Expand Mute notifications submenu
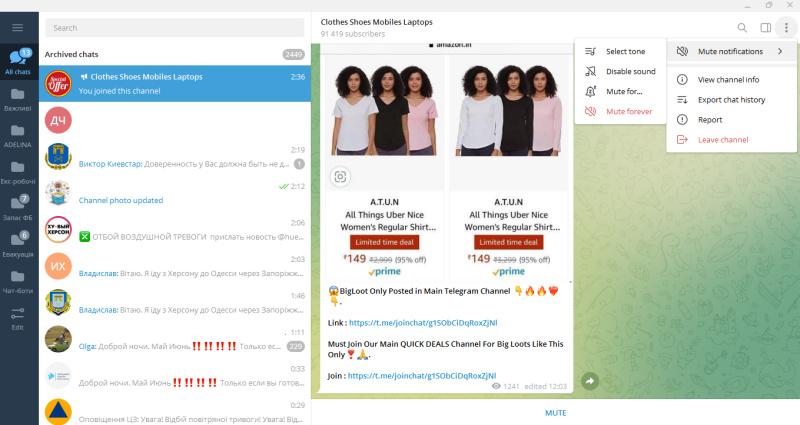The height and width of the screenshot is (425, 800). [731, 52]
